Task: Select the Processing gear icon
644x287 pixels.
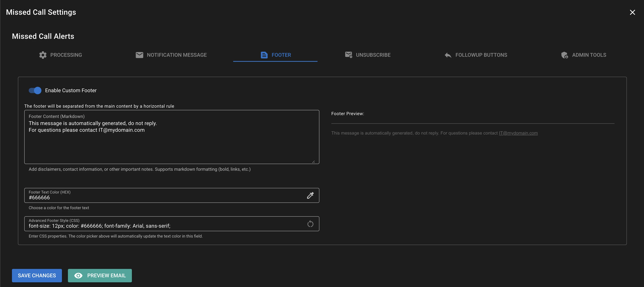Action: (x=43, y=55)
